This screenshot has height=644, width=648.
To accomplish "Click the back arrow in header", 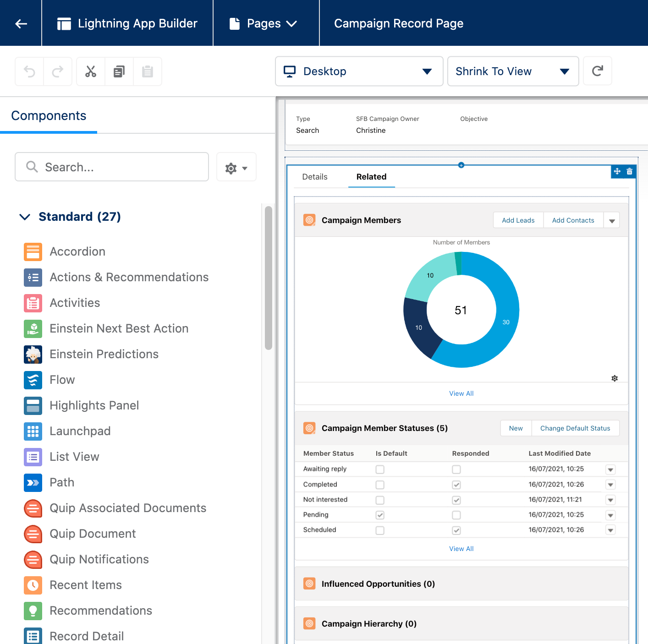I will [21, 23].
